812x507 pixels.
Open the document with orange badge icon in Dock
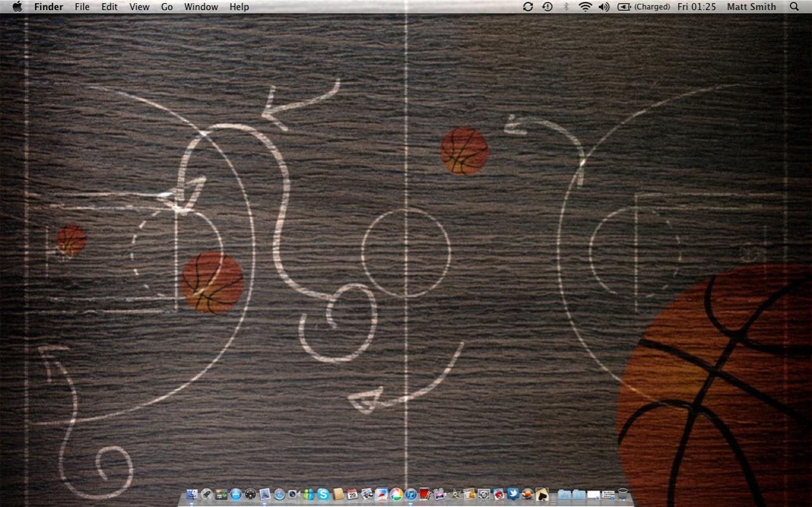click(469, 494)
